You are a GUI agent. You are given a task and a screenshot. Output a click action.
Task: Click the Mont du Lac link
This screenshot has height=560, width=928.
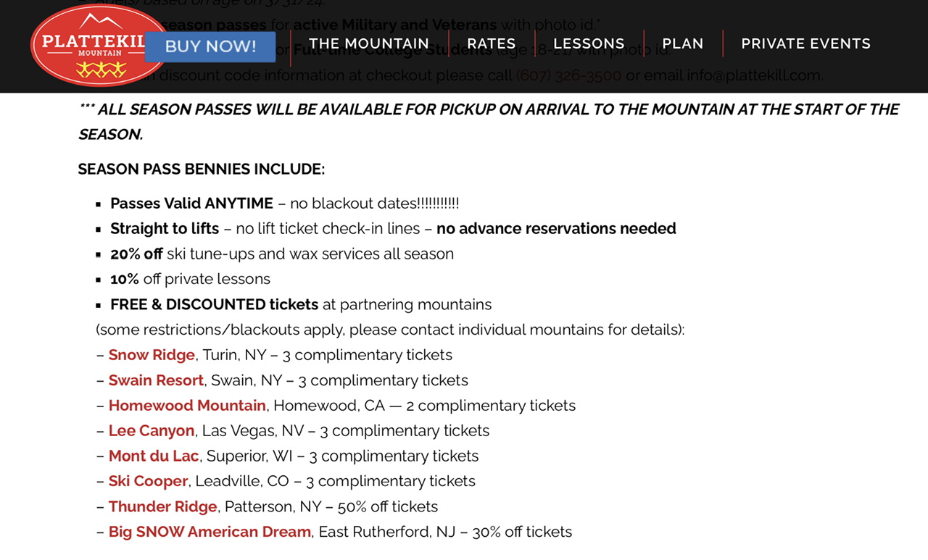coord(154,456)
